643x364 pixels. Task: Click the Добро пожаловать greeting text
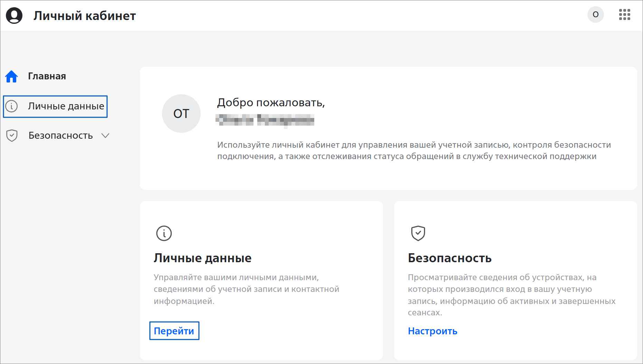[271, 102]
